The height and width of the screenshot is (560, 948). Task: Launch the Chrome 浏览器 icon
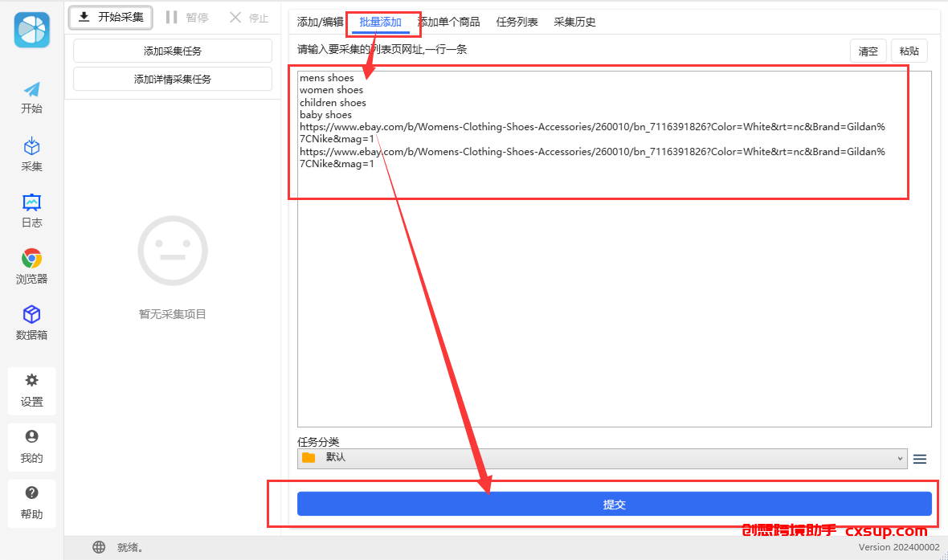click(31, 258)
